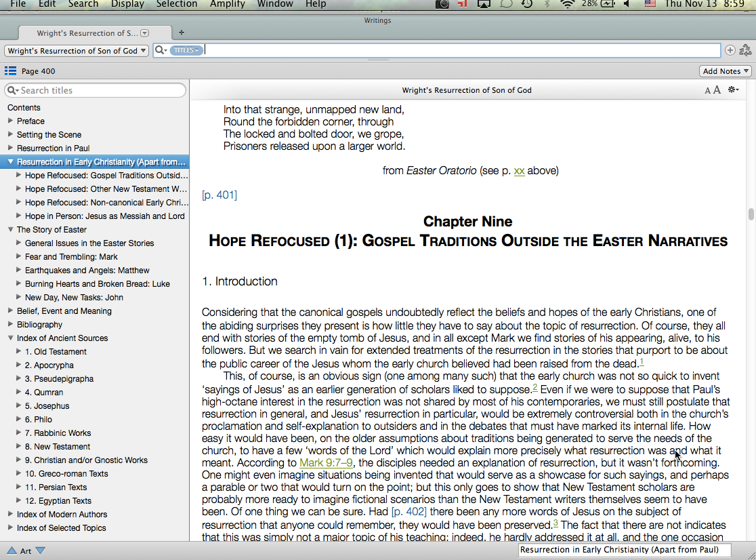Add a new tab with plus icon
The image size is (756, 560).
point(181,33)
